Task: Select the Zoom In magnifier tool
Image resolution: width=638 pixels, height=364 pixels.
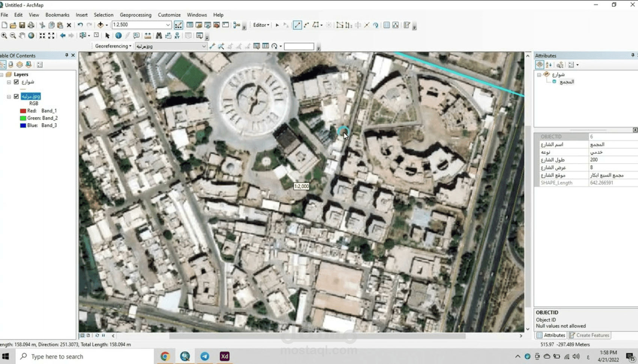Action: 4,36
